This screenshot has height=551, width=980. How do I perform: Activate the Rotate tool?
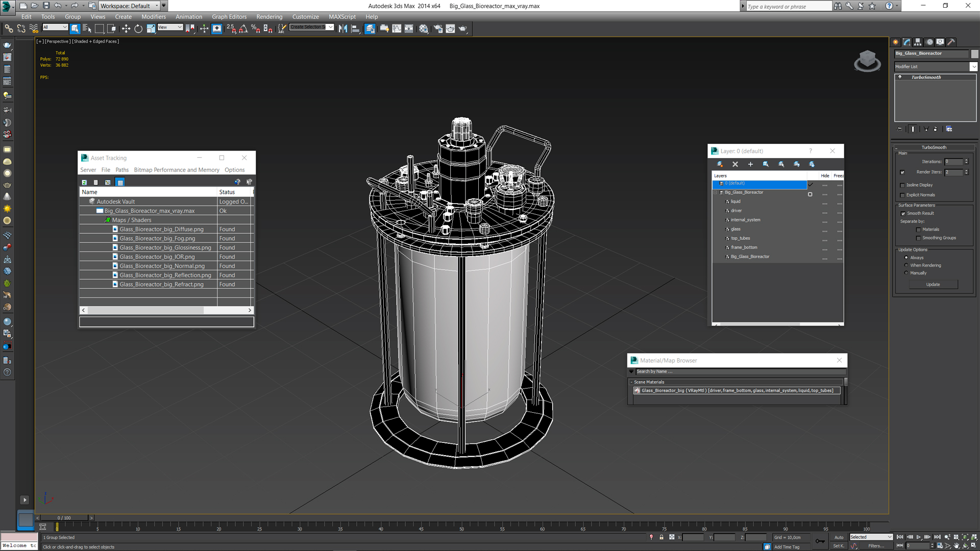(x=138, y=29)
